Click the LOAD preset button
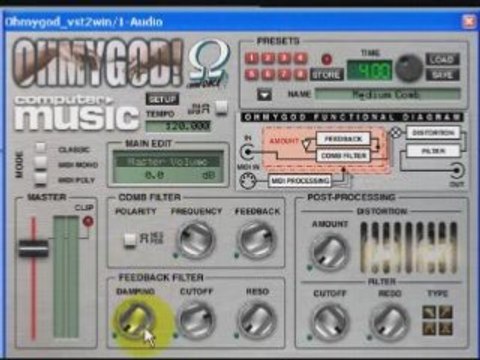Viewport: 480px width, 360px height. 442,59
